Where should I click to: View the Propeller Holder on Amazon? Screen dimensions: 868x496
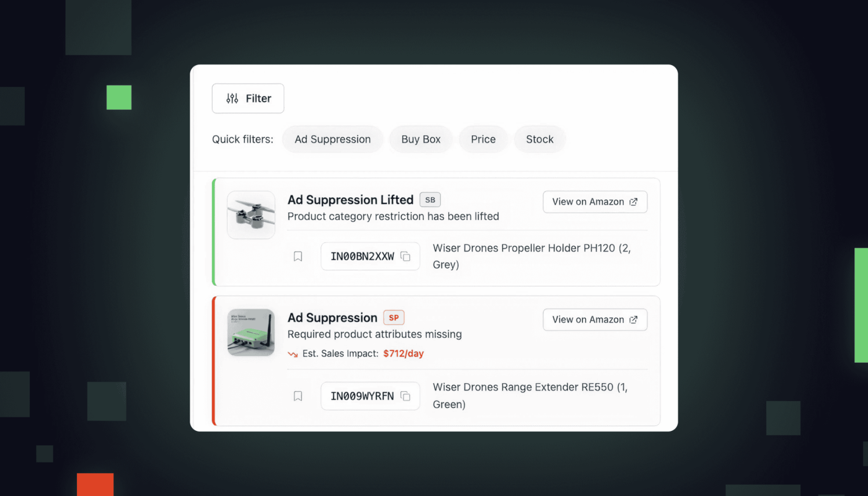(595, 202)
